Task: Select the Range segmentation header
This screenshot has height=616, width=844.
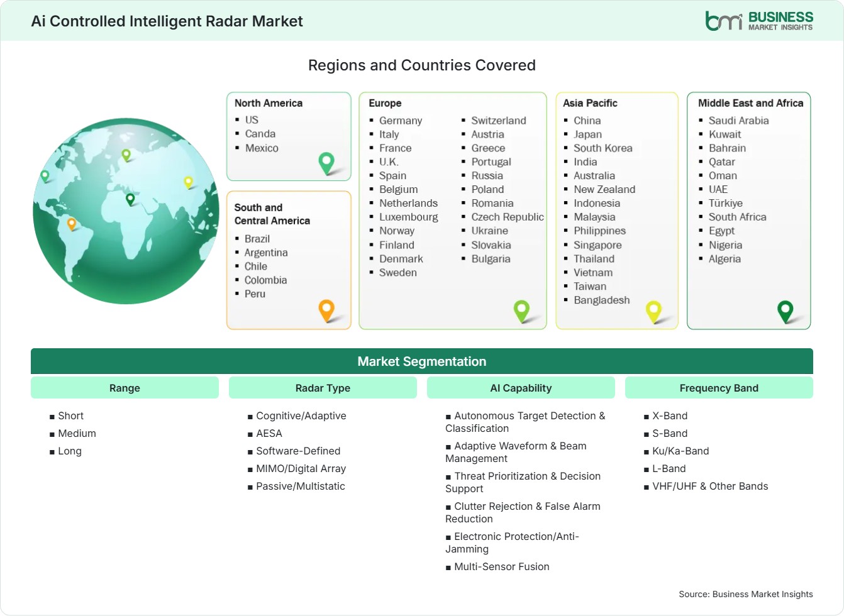Action: [125, 388]
